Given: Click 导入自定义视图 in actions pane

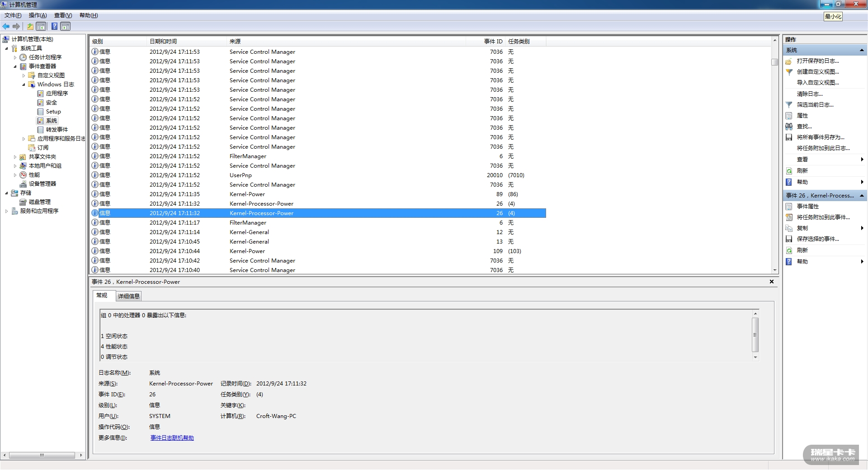Looking at the screenshot, I should 818,83.
